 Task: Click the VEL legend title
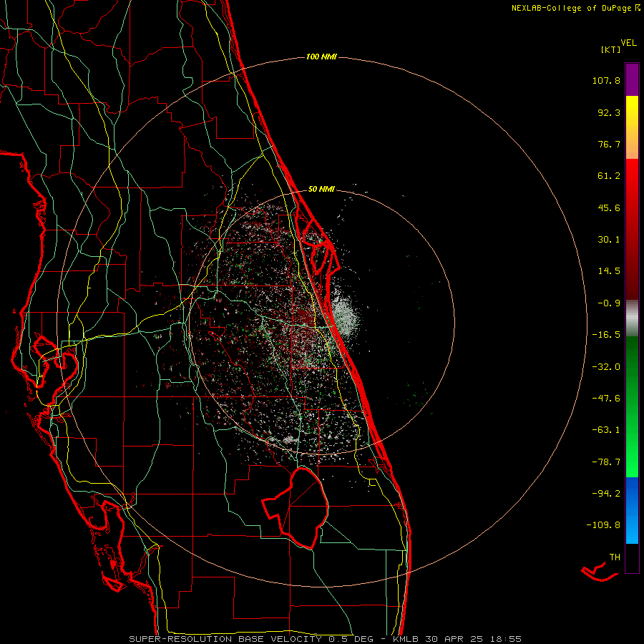coord(628,43)
